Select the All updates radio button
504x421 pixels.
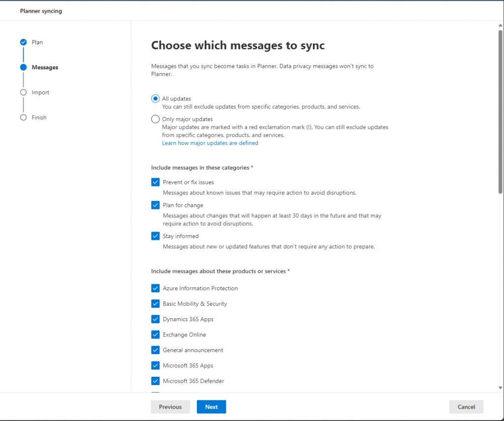coord(156,99)
